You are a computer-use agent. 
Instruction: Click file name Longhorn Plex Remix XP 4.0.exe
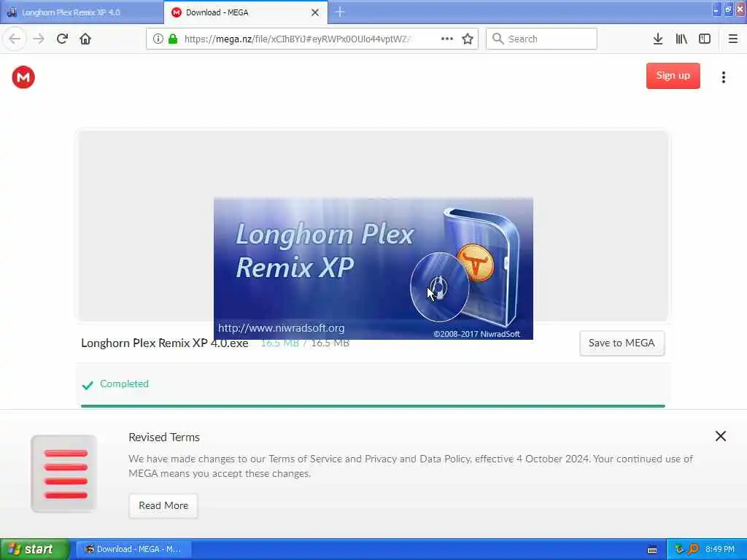pos(164,343)
